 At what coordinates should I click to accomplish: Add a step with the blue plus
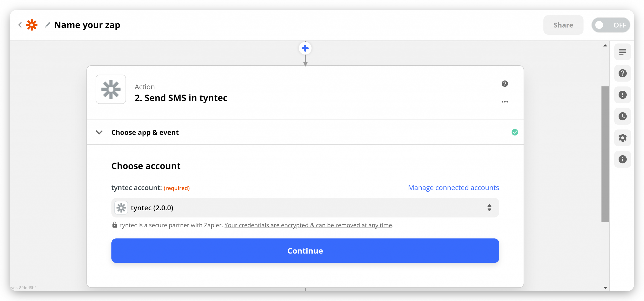coord(305,48)
